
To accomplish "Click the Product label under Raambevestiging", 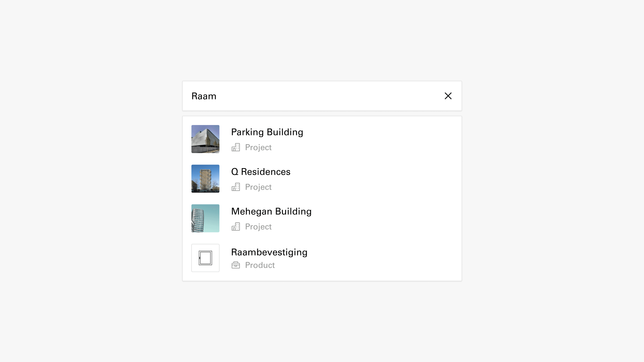I will click(x=260, y=265).
